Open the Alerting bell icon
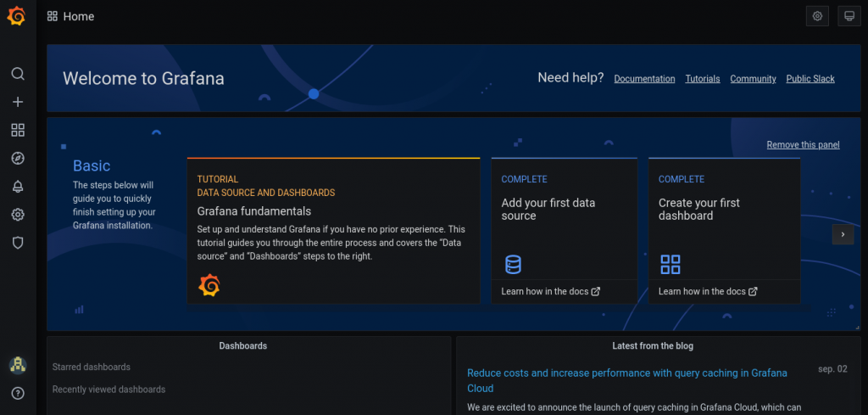The height and width of the screenshot is (415, 868). point(18,187)
